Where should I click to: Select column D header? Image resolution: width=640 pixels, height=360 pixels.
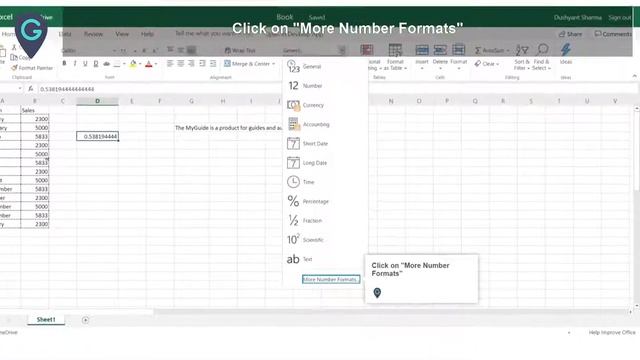click(97, 101)
